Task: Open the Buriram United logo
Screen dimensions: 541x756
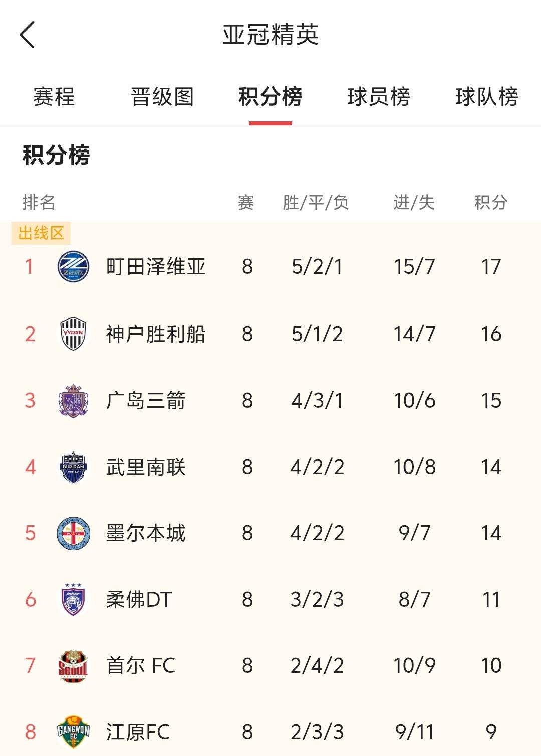Action: pos(73,467)
